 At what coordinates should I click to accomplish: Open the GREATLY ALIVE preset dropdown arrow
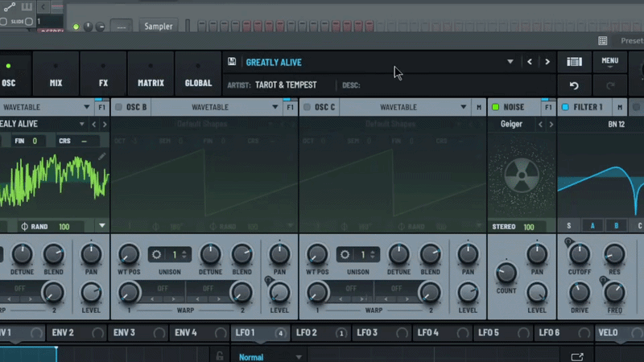[x=510, y=62]
